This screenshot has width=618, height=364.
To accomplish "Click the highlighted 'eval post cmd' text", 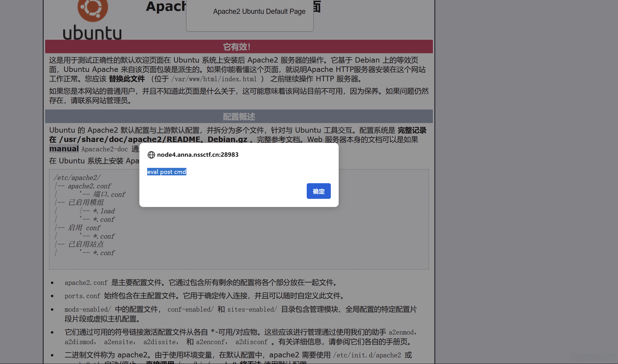I will coord(166,172).
